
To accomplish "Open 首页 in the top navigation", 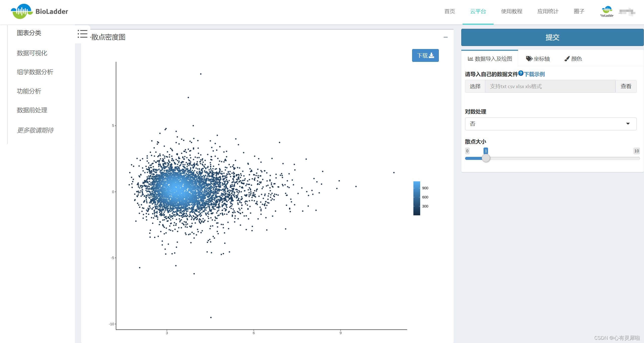I will (x=449, y=11).
